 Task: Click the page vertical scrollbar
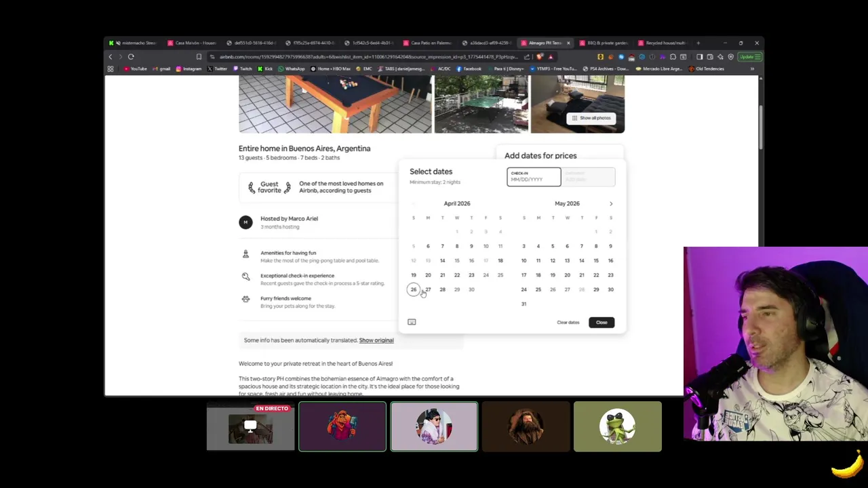[x=760, y=127]
